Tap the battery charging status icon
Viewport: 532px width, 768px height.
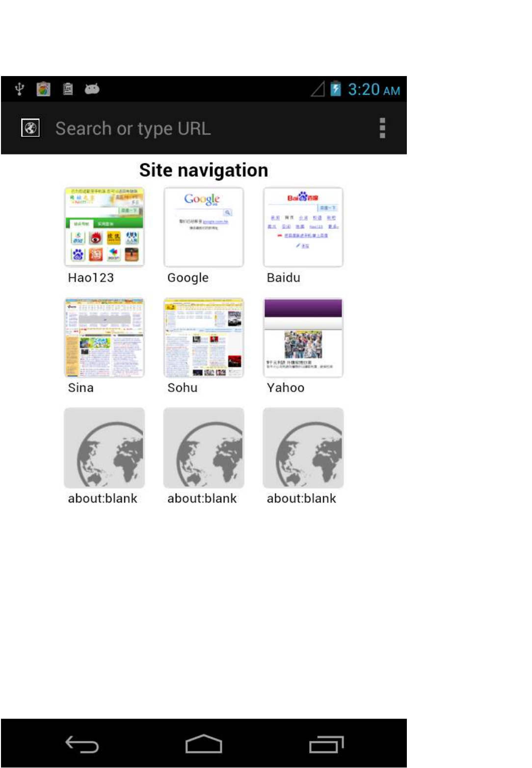click(336, 89)
